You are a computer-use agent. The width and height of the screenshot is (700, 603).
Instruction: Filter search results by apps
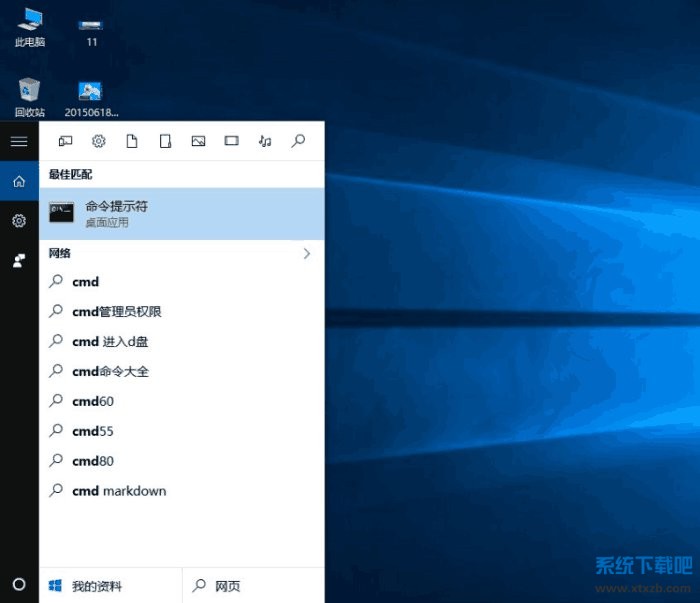[65, 141]
